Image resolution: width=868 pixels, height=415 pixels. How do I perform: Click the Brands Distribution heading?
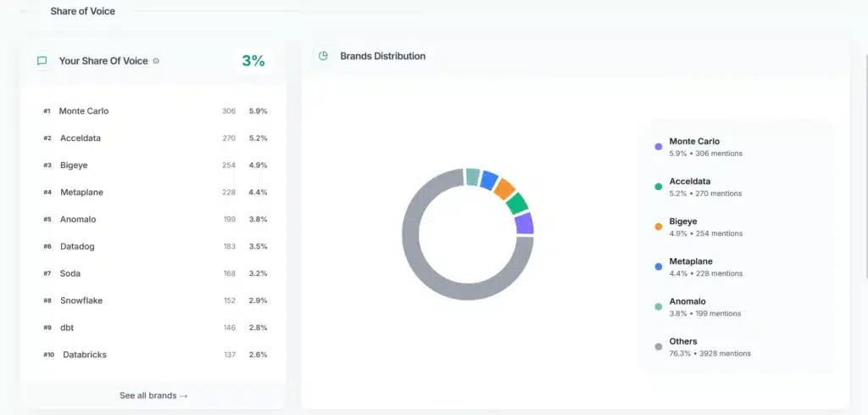[382, 56]
